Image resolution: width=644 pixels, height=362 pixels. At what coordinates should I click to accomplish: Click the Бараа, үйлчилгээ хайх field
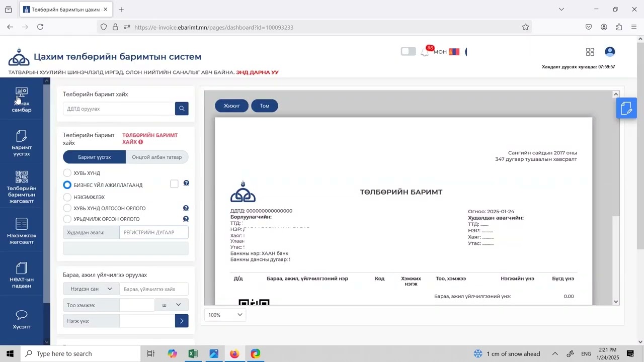154,289
